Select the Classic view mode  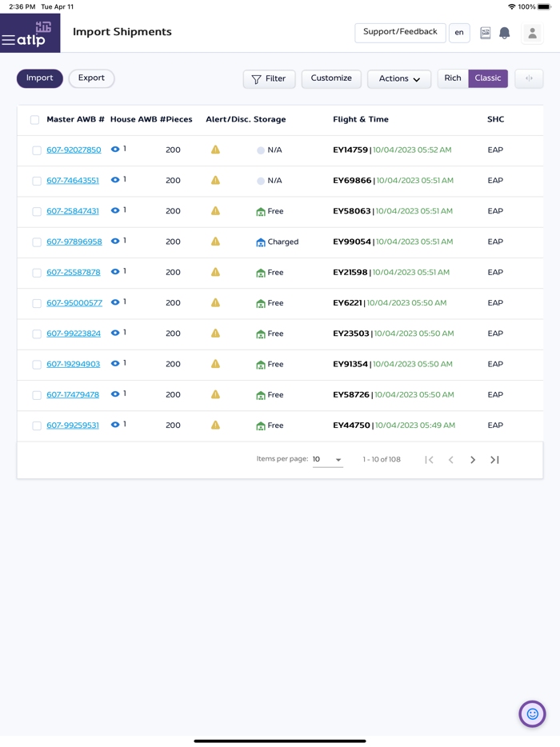[487, 78]
